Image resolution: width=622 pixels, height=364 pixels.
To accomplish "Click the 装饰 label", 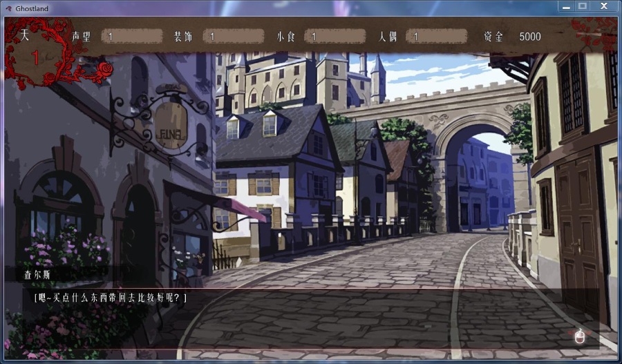I will click(183, 37).
